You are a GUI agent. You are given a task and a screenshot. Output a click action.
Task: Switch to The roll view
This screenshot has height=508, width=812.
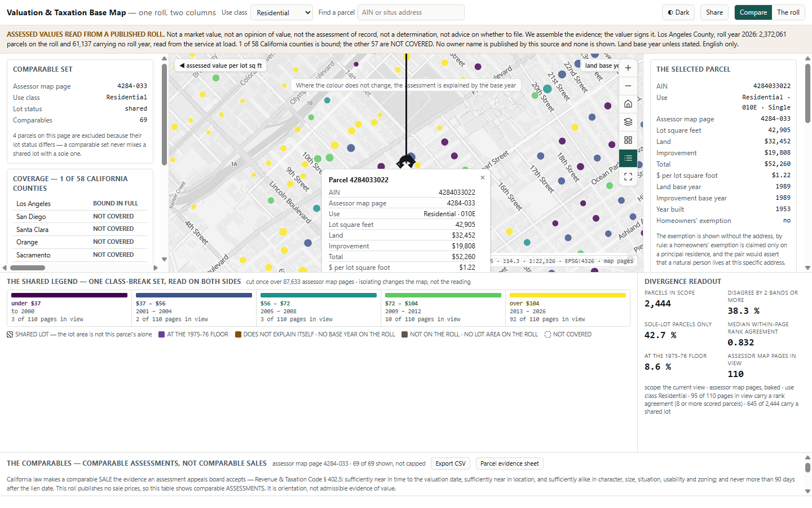[x=788, y=12]
